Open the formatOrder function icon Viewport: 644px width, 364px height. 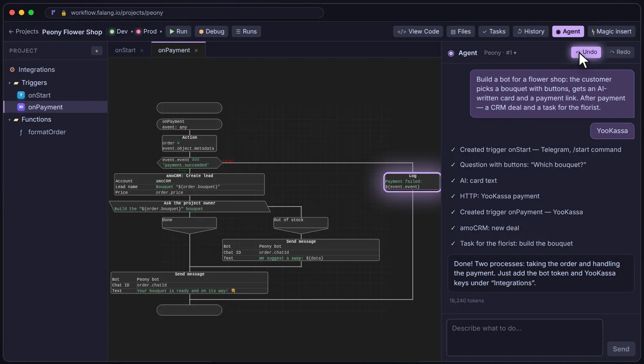(x=21, y=132)
